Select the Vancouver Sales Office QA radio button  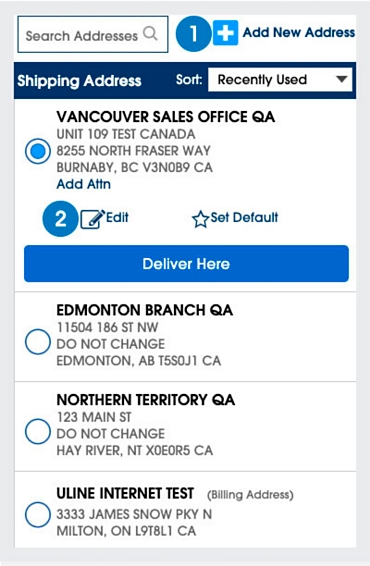click(x=38, y=151)
